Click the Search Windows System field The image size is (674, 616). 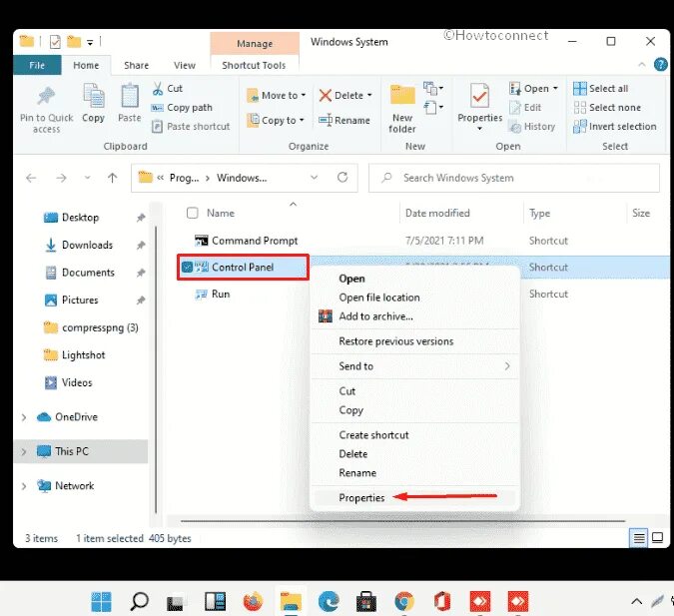[514, 178]
